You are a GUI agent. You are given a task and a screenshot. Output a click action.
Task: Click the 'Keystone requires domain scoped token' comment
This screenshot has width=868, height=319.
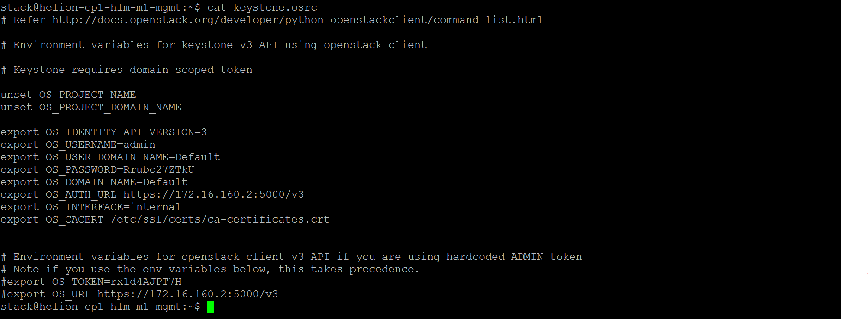tap(127, 70)
